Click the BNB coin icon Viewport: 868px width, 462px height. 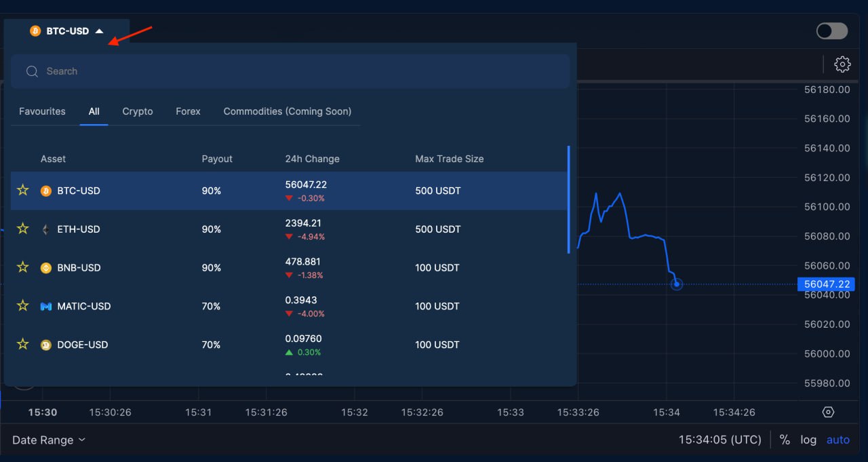pyautogui.click(x=45, y=267)
